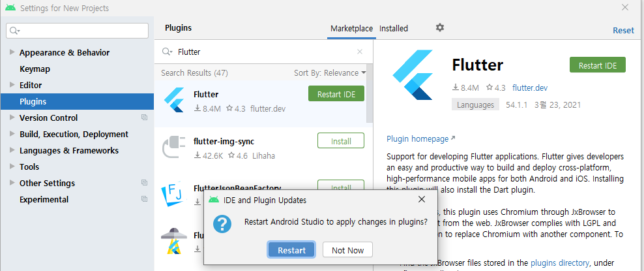Screen dimensions: 644x271
Task: Click the large Flutter logo in details
Action: [413, 75]
